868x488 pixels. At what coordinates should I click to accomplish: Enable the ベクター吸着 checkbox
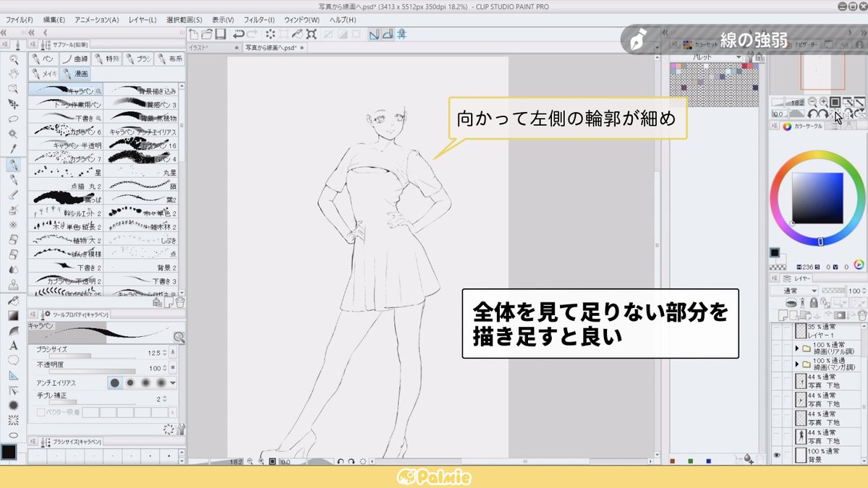click(x=41, y=411)
